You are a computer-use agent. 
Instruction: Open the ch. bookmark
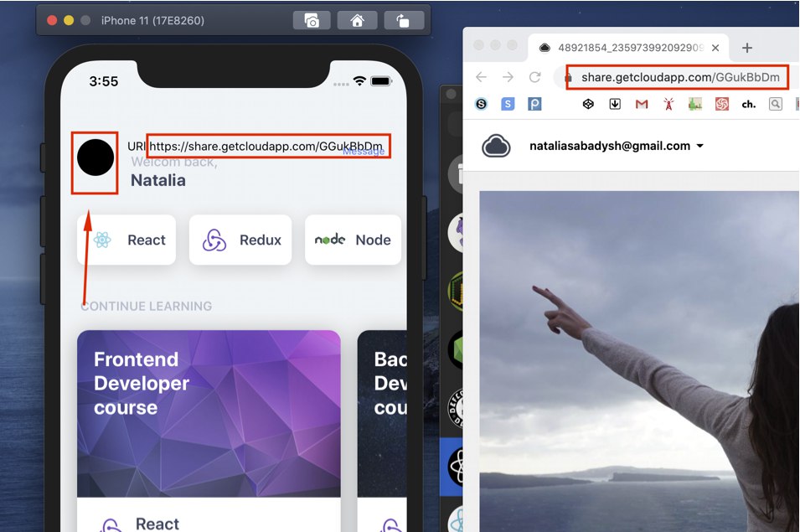pos(748,104)
